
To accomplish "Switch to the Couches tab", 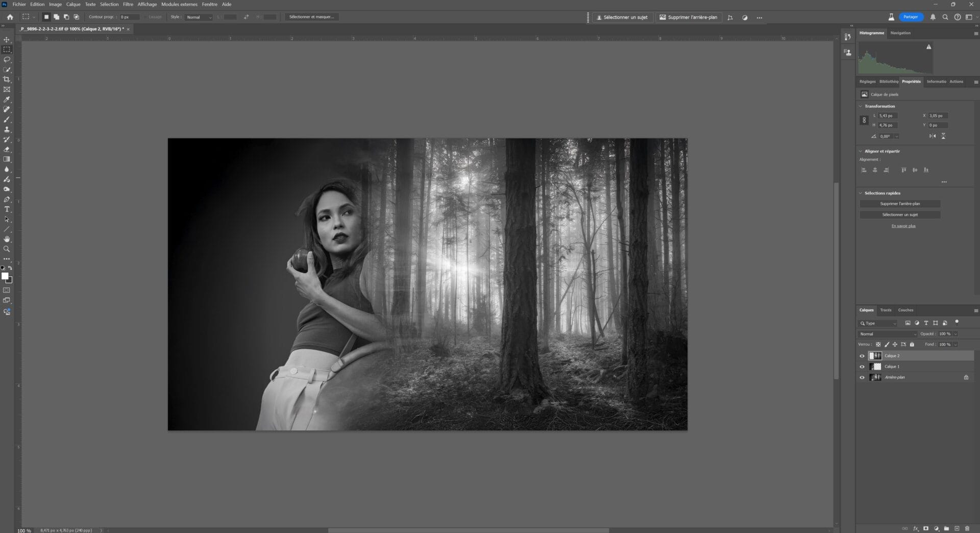I will click(905, 310).
